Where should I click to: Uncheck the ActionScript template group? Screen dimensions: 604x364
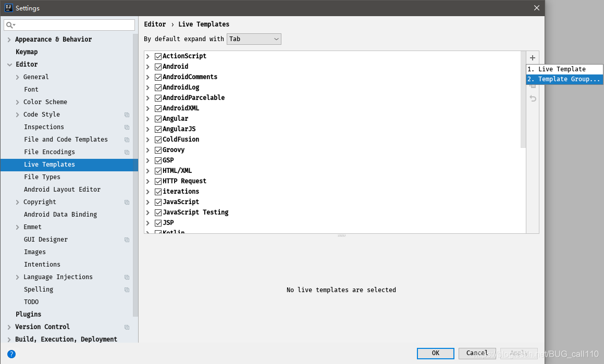(x=158, y=56)
